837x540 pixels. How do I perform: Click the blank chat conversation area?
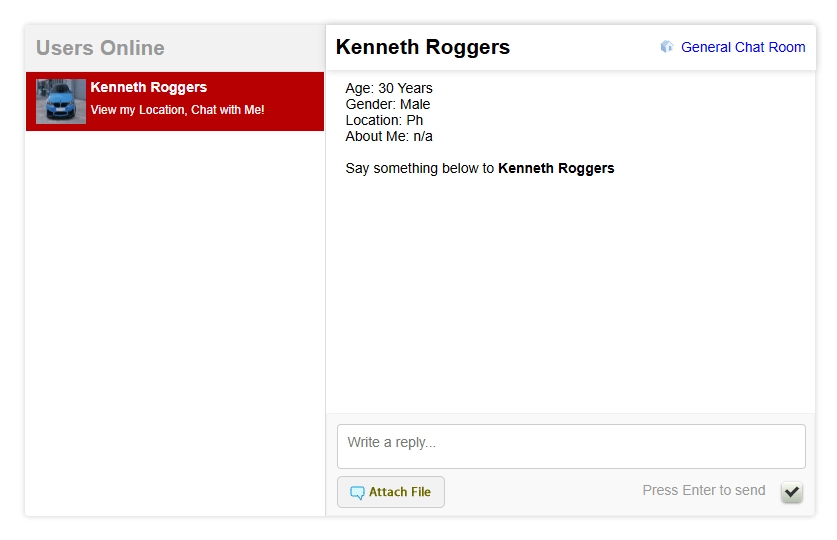[570, 300]
